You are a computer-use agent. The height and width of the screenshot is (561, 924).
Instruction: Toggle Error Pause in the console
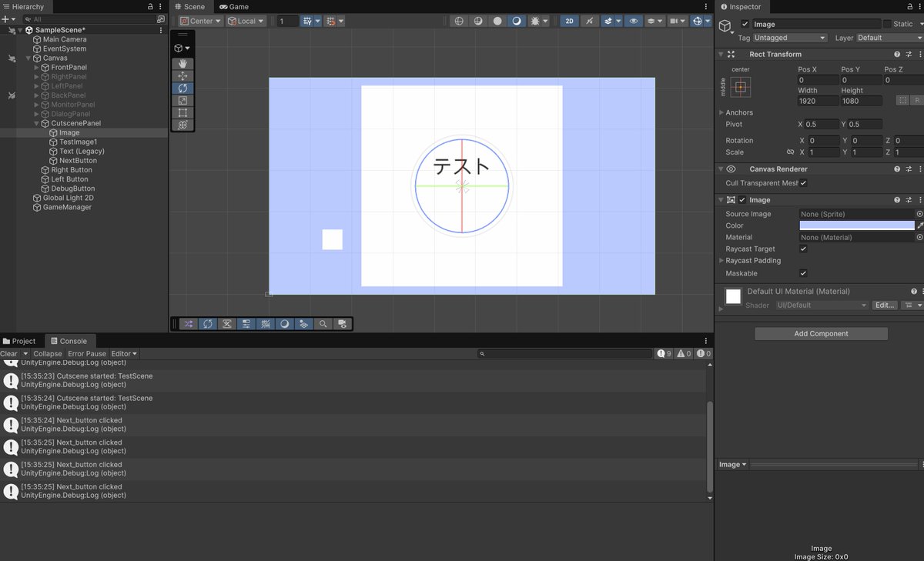click(x=87, y=354)
